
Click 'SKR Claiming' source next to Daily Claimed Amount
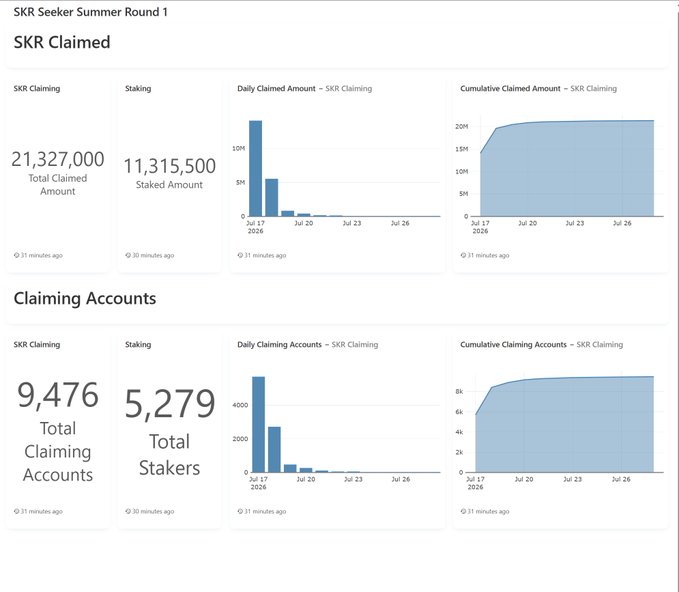(x=349, y=89)
